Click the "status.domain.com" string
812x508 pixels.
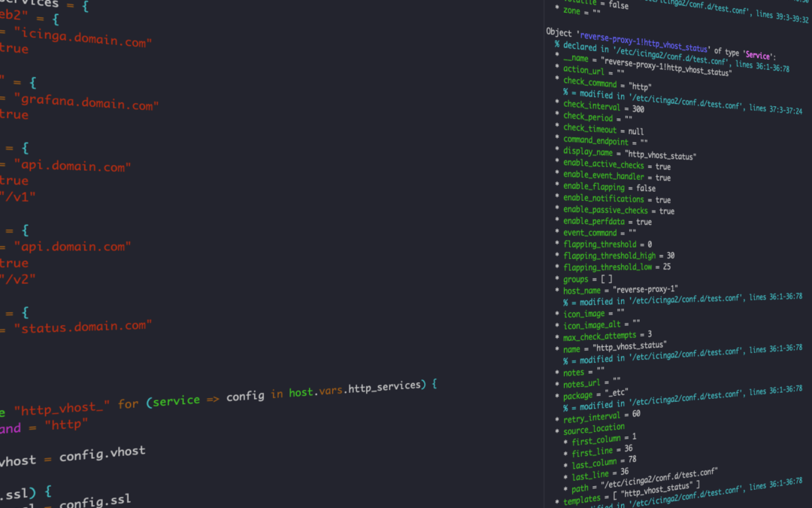coord(83,327)
